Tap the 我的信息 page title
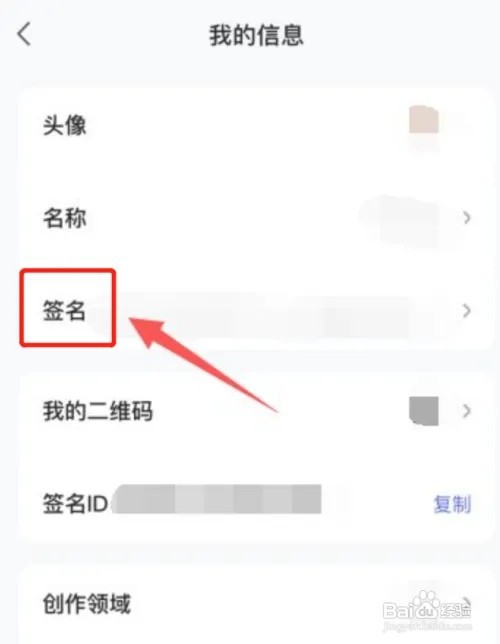500x644 pixels. [256, 35]
